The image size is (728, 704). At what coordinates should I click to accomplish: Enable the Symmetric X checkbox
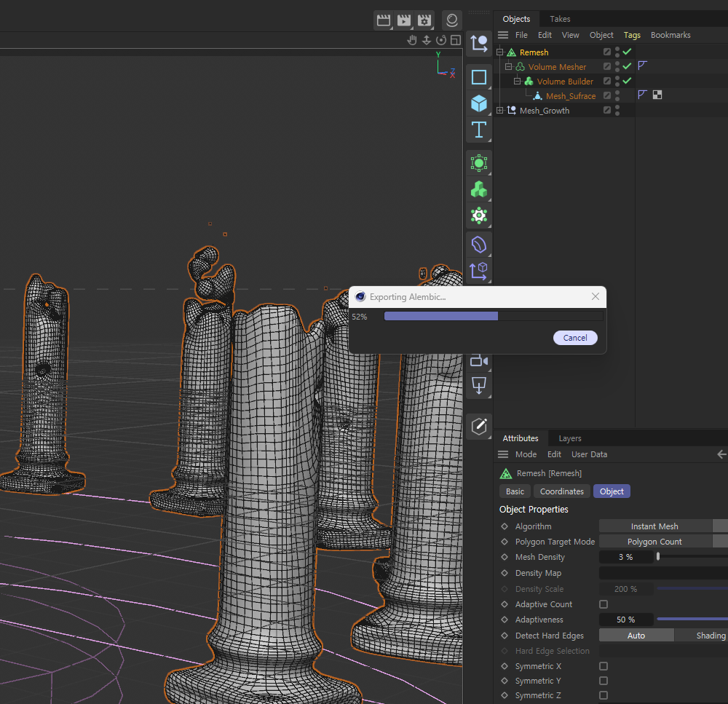point(604,666)
